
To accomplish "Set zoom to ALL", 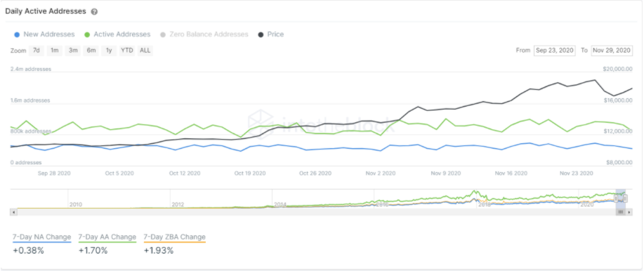I will (x=145, y=51).
